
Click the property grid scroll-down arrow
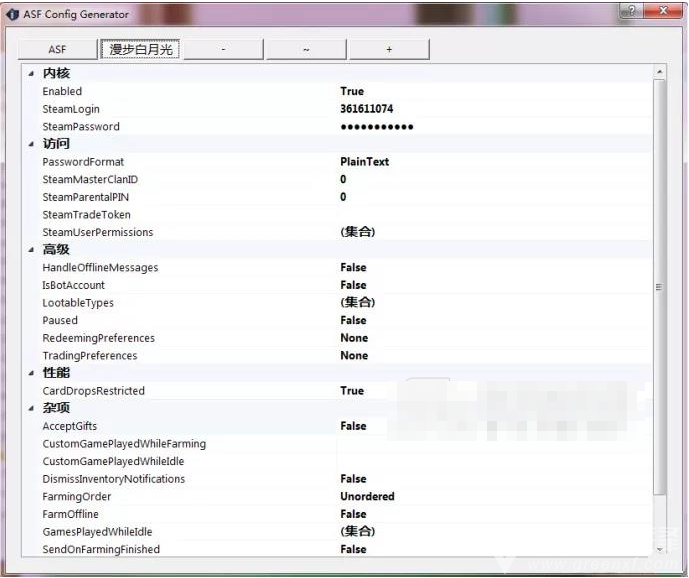coord(659,549)
